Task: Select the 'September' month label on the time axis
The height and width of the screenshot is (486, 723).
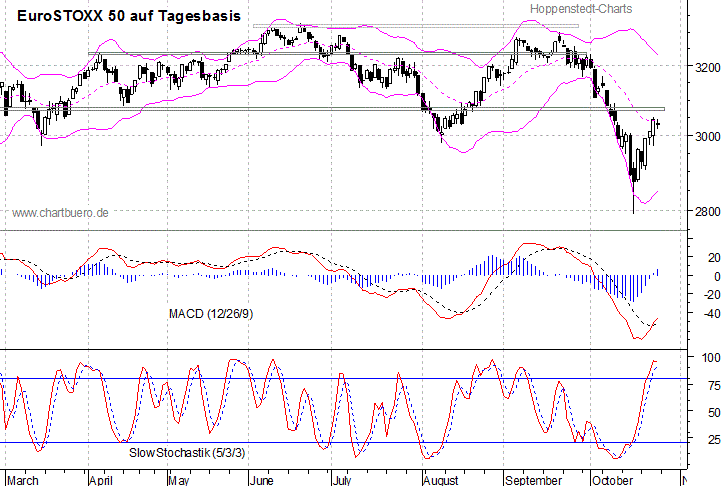Action: pyautogui.click(x=533, y=480)
